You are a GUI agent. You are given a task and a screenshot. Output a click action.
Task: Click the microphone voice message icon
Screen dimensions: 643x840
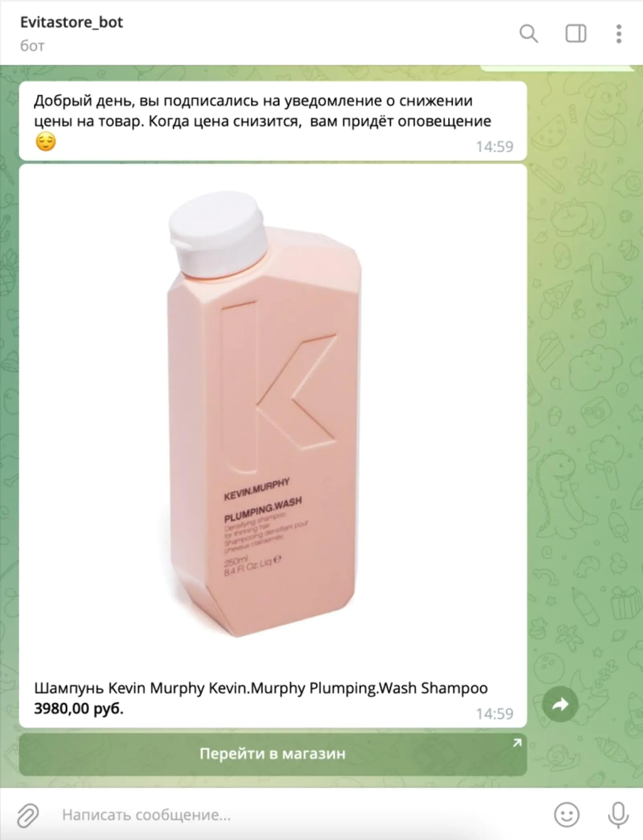pyautogui.click(x=618, y=815)
